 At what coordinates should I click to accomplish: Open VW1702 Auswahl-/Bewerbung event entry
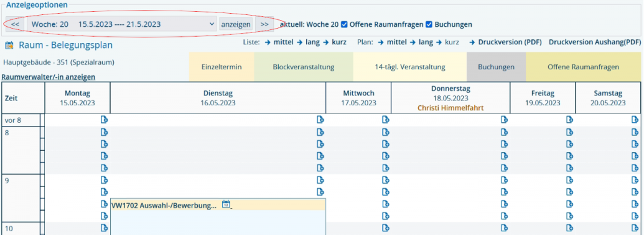pos(164,206)
